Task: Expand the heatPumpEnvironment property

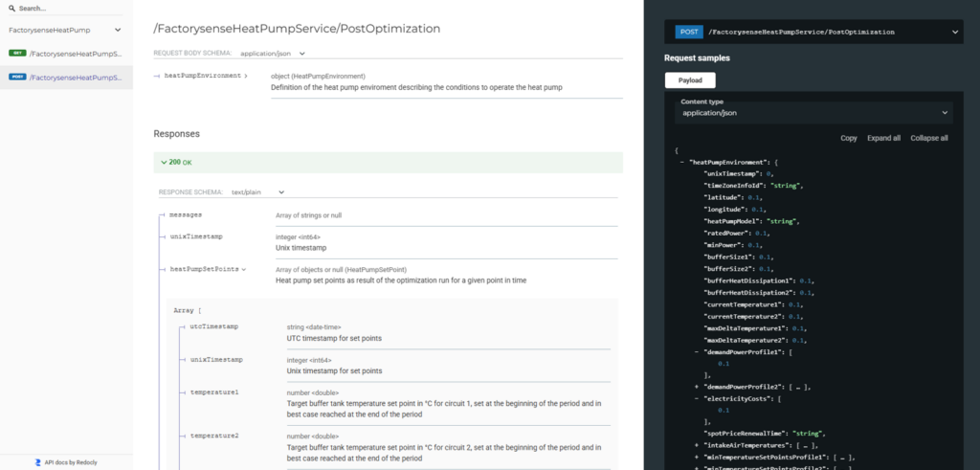Action: click(206, 75)
